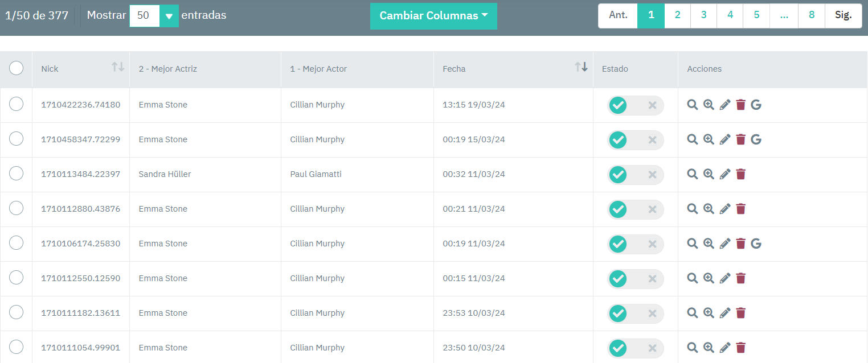Image resolution: width=868 pixels, height=363 pixels.
Task: Edit entry 1710458347.72299 with pencil icon
Action: (x=725, y=139)
